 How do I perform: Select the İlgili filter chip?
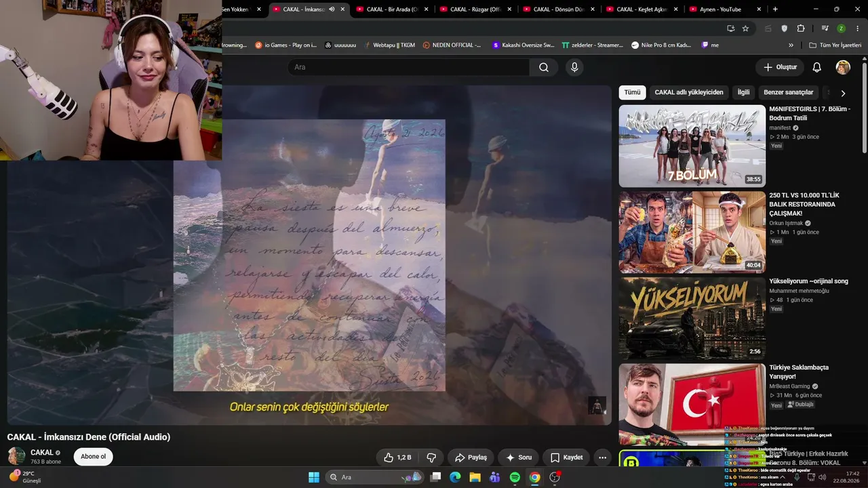pyautogui.click(x=744, y=92)
